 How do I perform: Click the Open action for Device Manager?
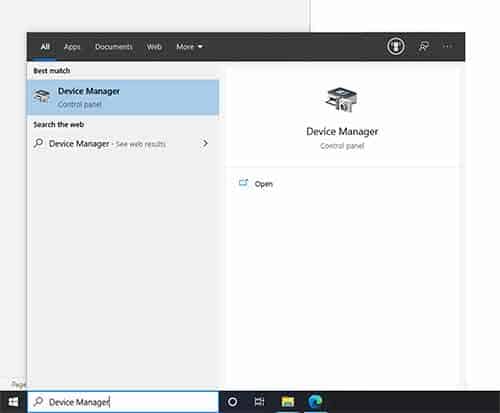tap(256, 184)
